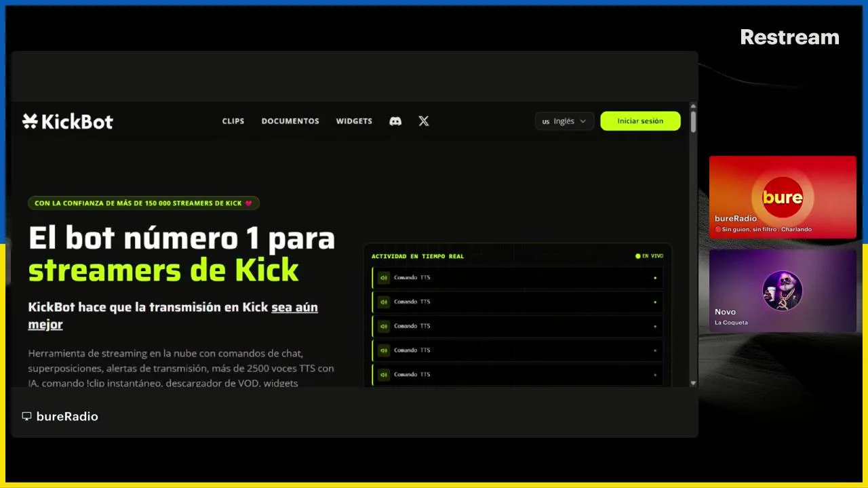Click the first Comando TTS label
The width and height of the screenshot is (868, 488).
pos(412,277)
